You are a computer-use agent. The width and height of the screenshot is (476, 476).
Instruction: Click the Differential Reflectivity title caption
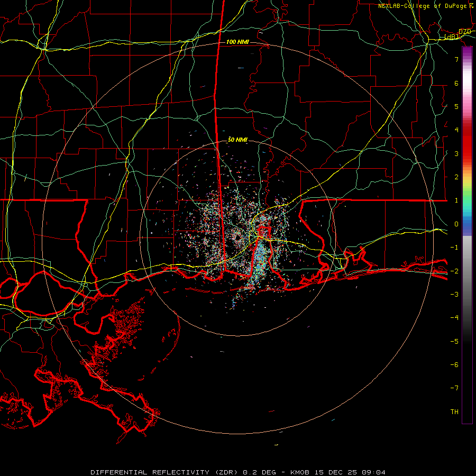[238, 472]
